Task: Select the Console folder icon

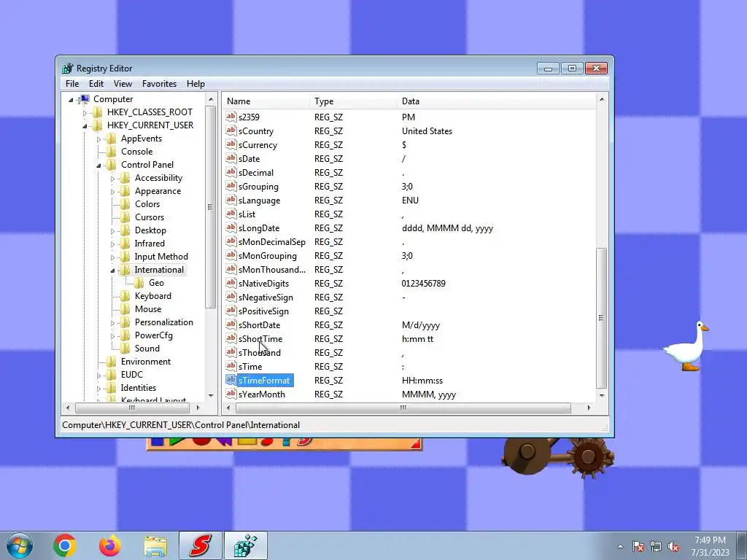Action: (112, 152)
